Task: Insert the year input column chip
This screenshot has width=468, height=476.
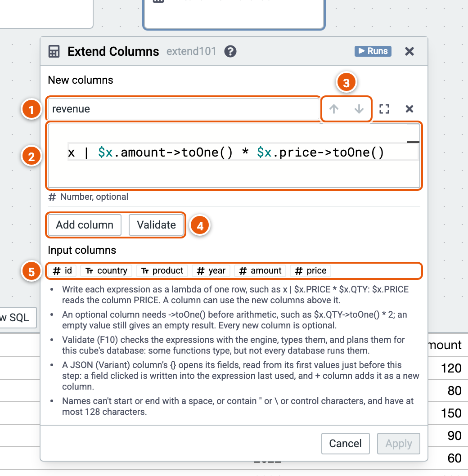Action: pos(211,270)
